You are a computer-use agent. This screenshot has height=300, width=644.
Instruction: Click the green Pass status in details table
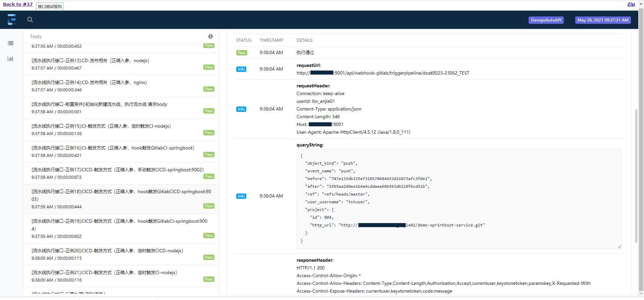pyautogui.click(x=242, y=53)
